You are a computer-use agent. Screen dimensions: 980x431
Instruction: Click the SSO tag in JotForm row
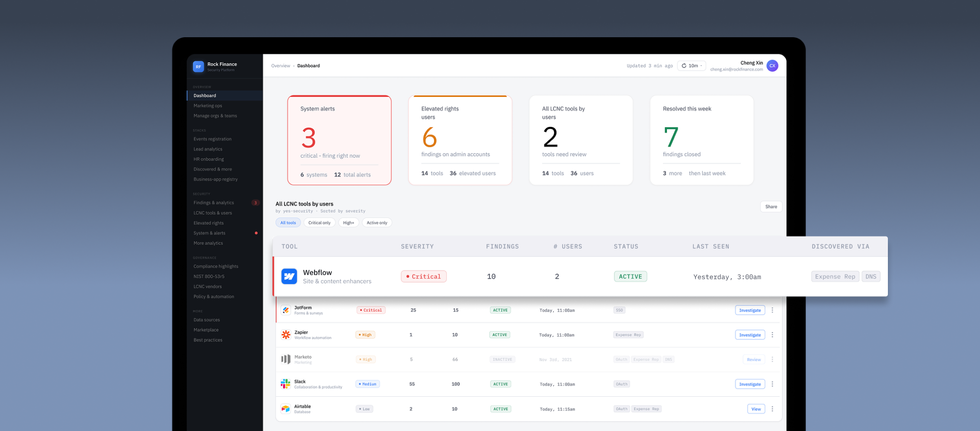(619, 310)
